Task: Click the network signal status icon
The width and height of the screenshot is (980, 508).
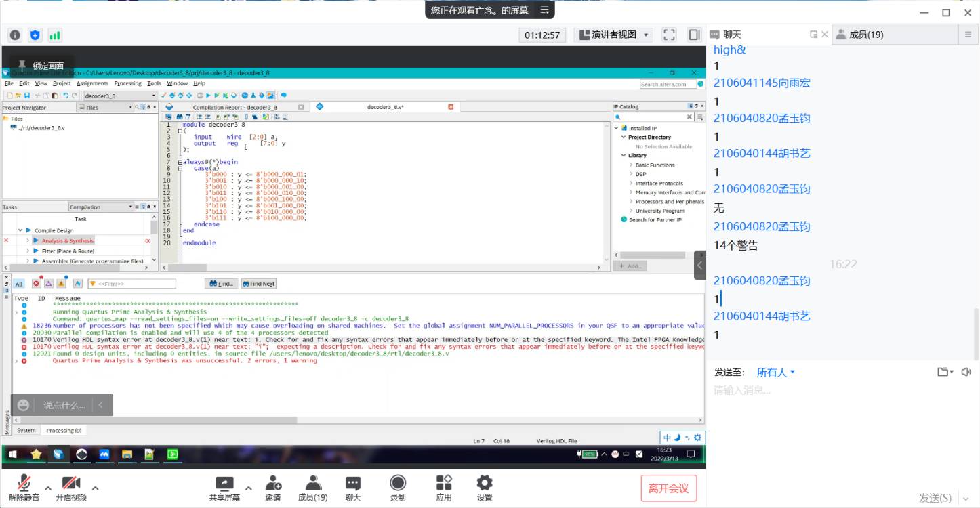Action: (x=54, y=35)
